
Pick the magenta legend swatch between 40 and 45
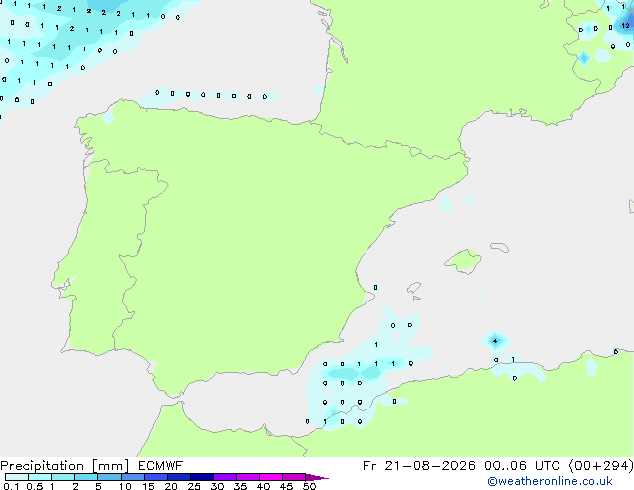tap(271, 477)
